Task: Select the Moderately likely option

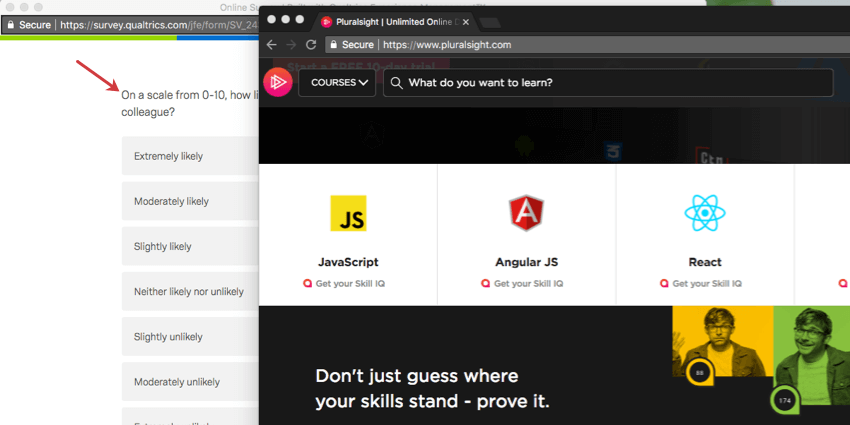Action: pyautogui.click(x=190, y=201)
